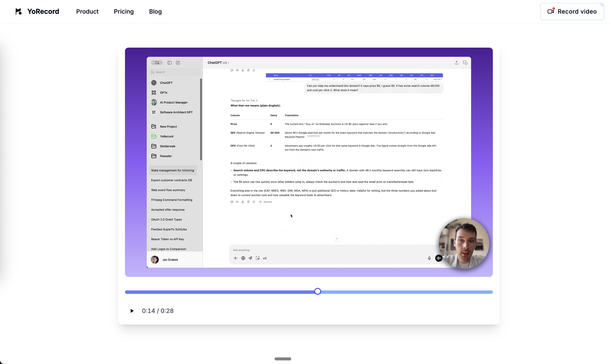Click the YoRecord logo icon
This screenshot has height=364, width=611.
[x=19, y=11]
